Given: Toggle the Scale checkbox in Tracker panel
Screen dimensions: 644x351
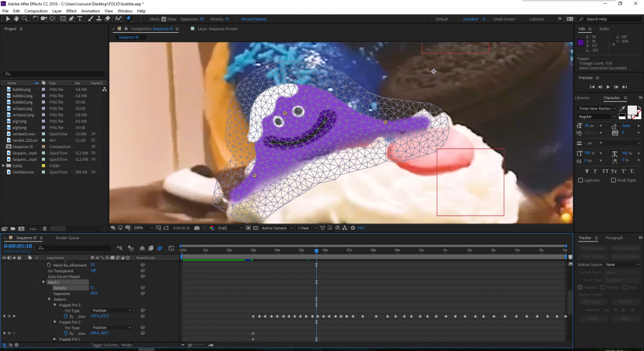Looking at the screenshot, I should tap(625, 287).
